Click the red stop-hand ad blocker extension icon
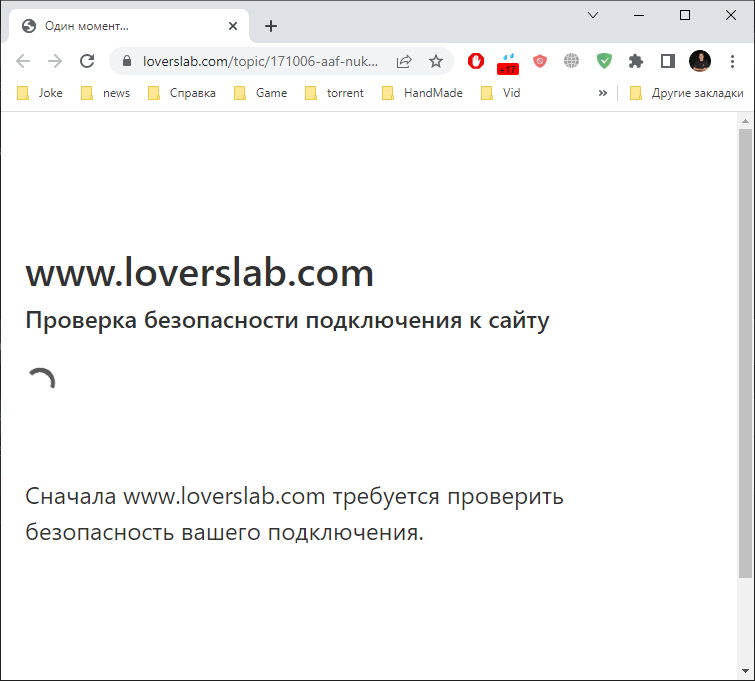The height and width of the screenshot is (681, 755). click(x=476, y=61)
